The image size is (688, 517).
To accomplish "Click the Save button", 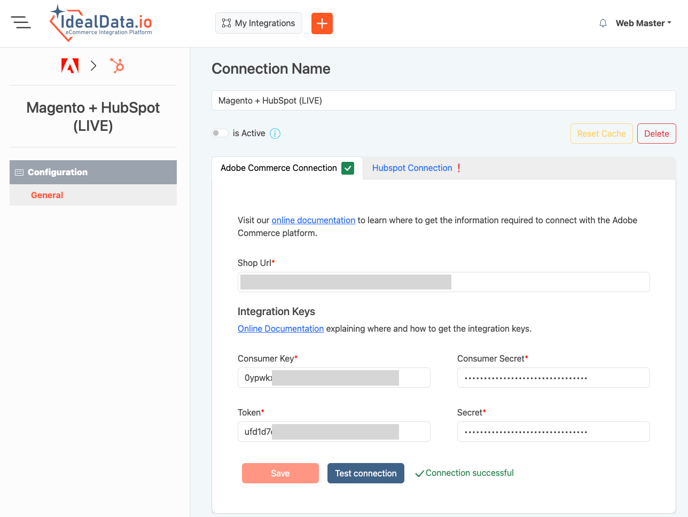I will (280, 473).
